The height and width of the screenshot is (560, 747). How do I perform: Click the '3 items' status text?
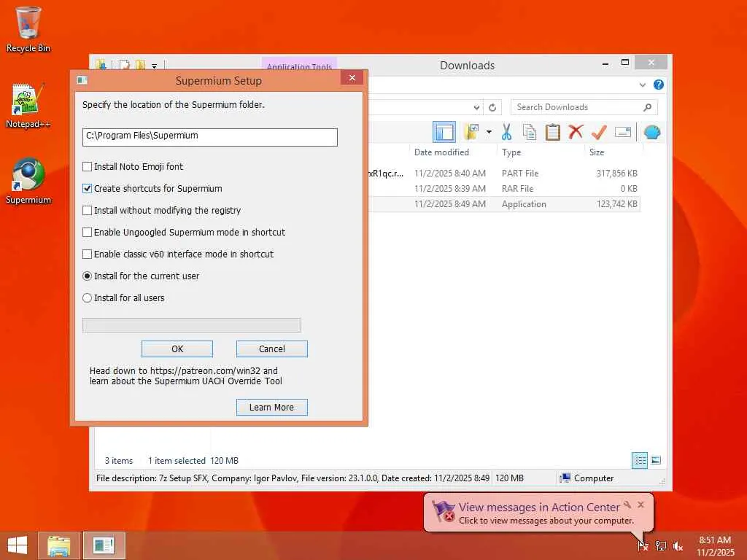pyautogui.click(x=119, y=461)
